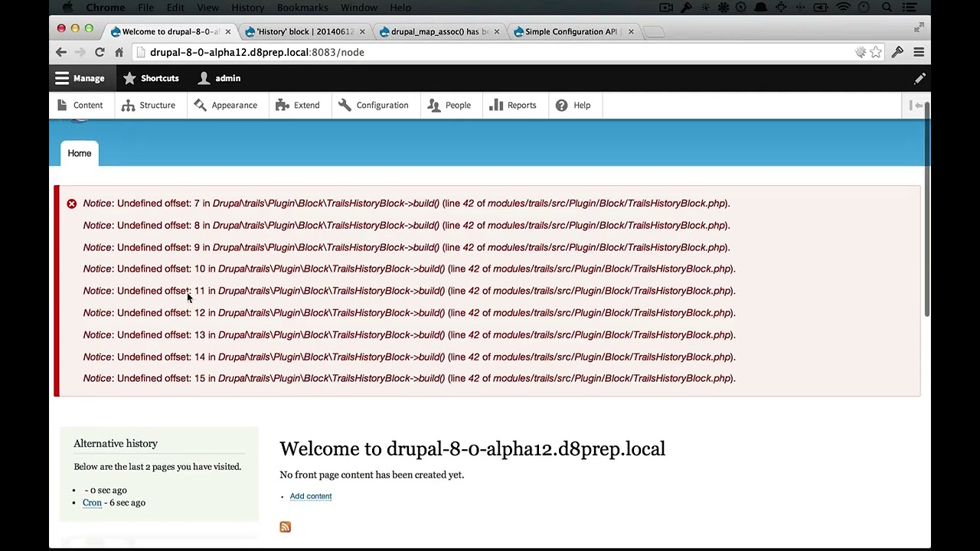Bookmark this page with the star icon

point(876,52)
